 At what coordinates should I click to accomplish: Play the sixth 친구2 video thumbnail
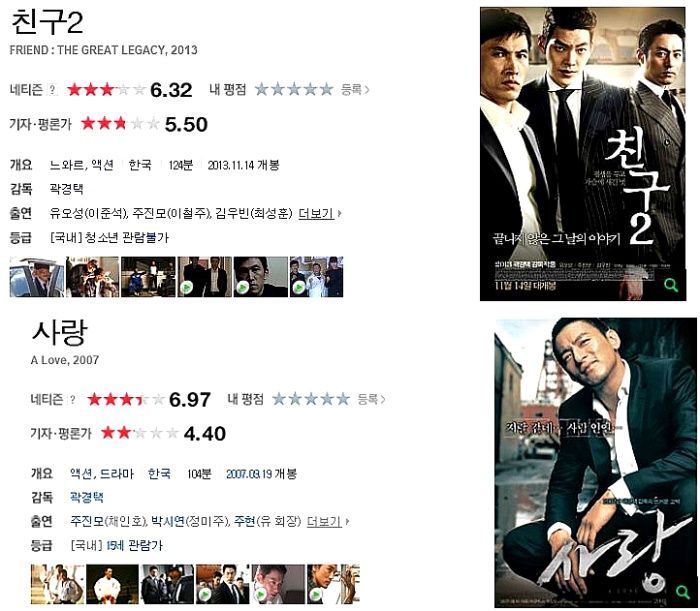(299, 288)
